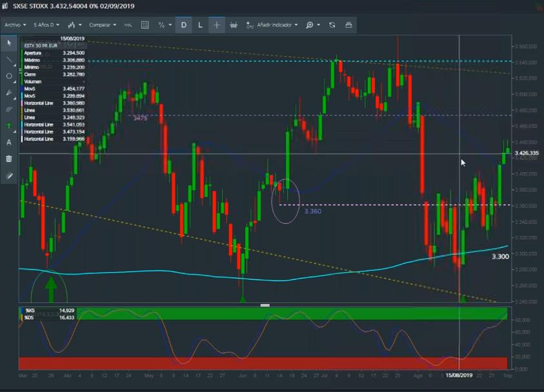Select the parallel channel lines tool
This screenshot has height=392, width=544.
click(x=9, y=109)
